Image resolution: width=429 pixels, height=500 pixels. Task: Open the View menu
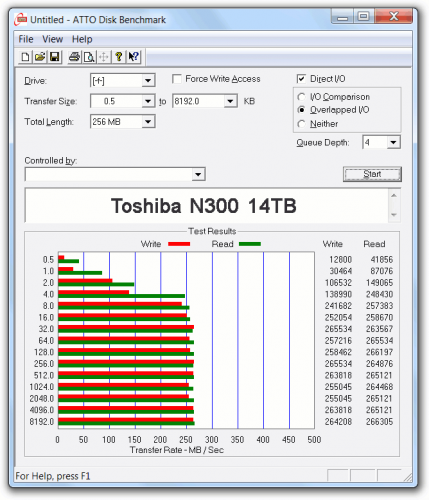[52, 39]
